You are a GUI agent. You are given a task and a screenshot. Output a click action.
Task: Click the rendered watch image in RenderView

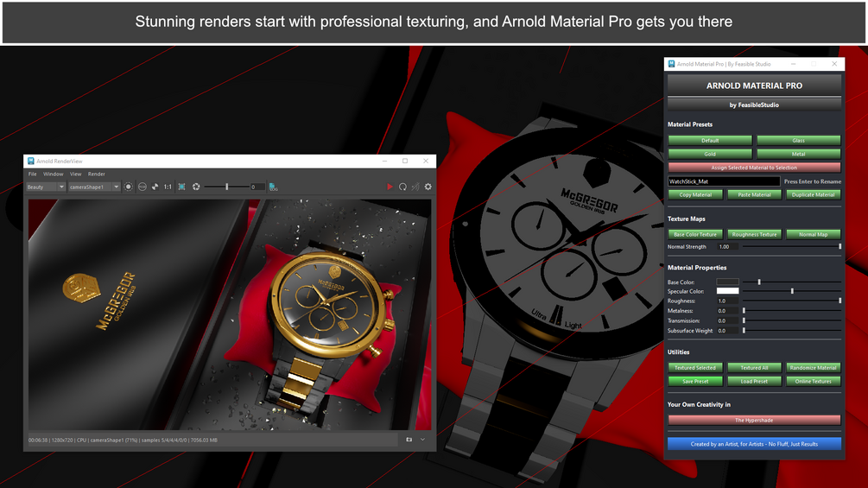tap(230, 314)
